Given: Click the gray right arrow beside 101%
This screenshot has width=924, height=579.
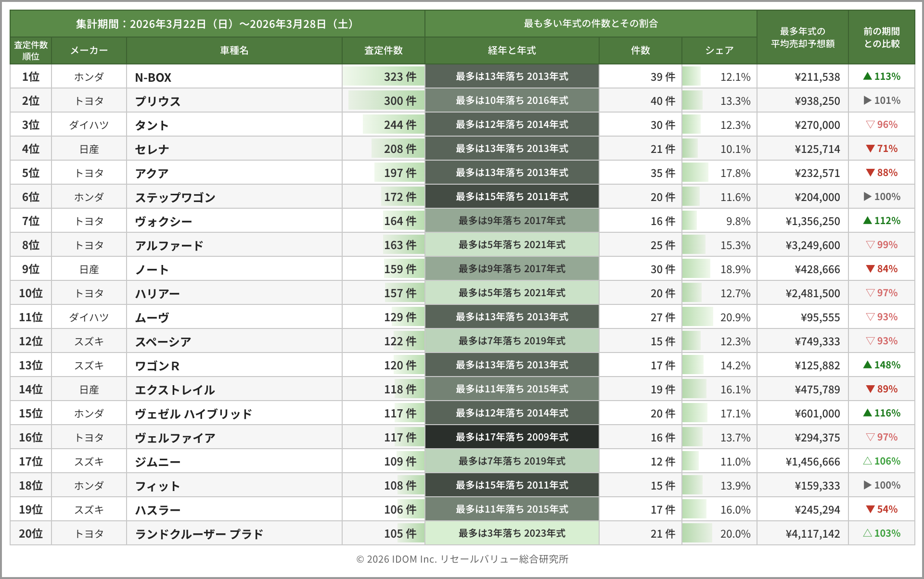Looking at the screenshot, I should point(868,100).
